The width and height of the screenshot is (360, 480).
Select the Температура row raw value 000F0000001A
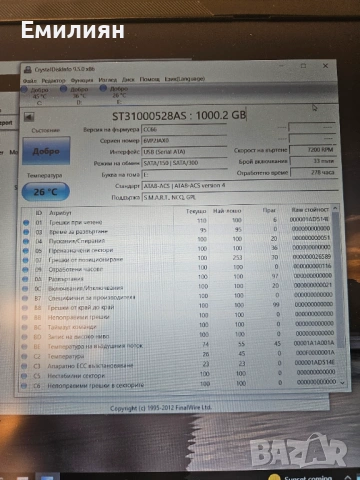click(x=315, y=353)
